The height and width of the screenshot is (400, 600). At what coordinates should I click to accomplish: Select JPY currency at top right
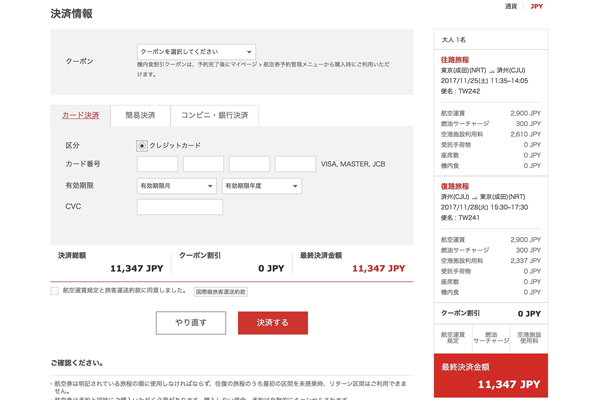(536, 6)
